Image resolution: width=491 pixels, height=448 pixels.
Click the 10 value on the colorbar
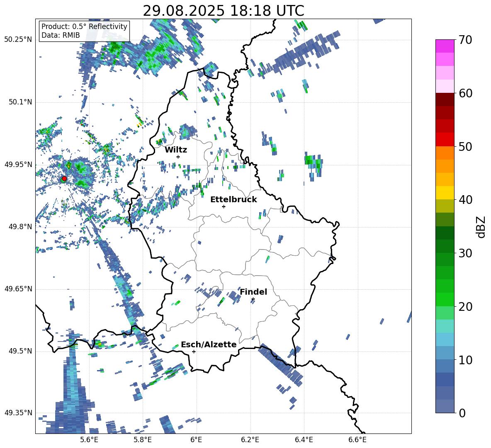465,360
